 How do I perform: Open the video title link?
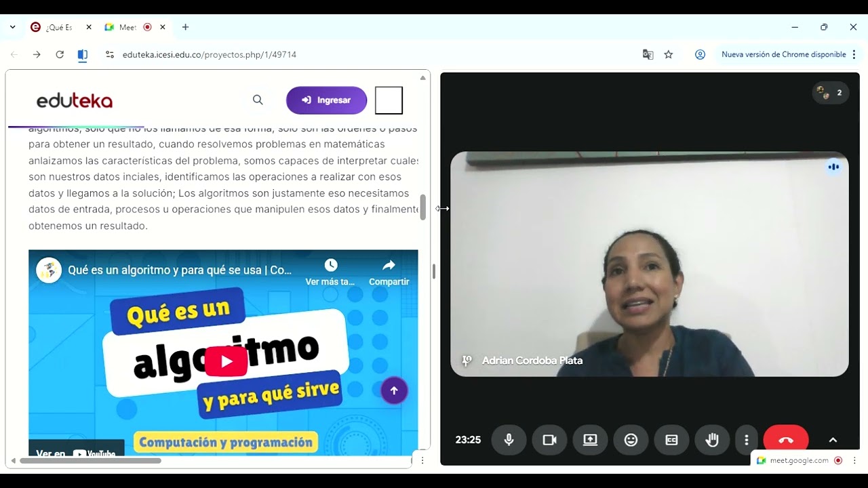(180, 270)
